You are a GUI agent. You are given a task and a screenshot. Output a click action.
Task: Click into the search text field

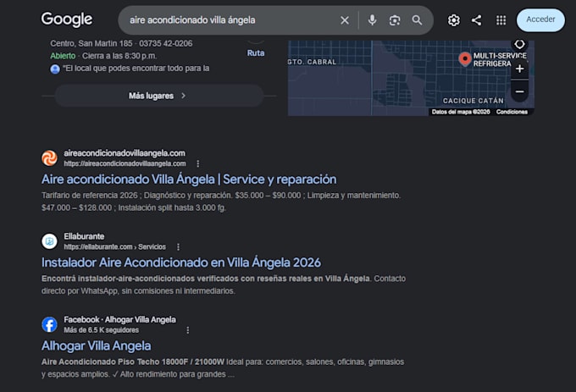tap(231, 20)
